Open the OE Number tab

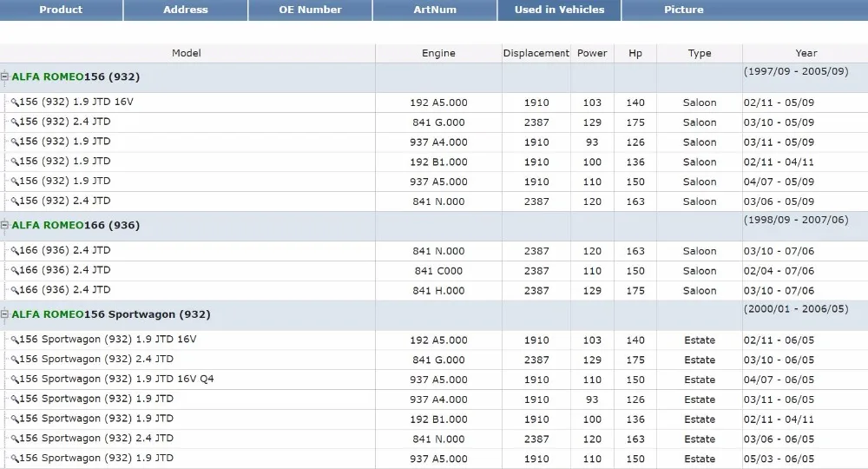point(310,10)
